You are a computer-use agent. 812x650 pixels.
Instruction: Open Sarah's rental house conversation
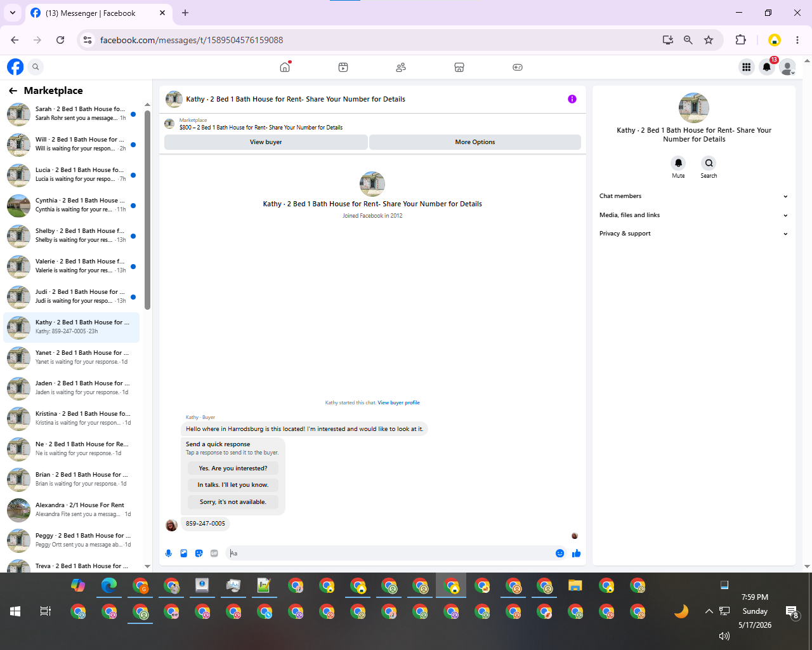72,114
